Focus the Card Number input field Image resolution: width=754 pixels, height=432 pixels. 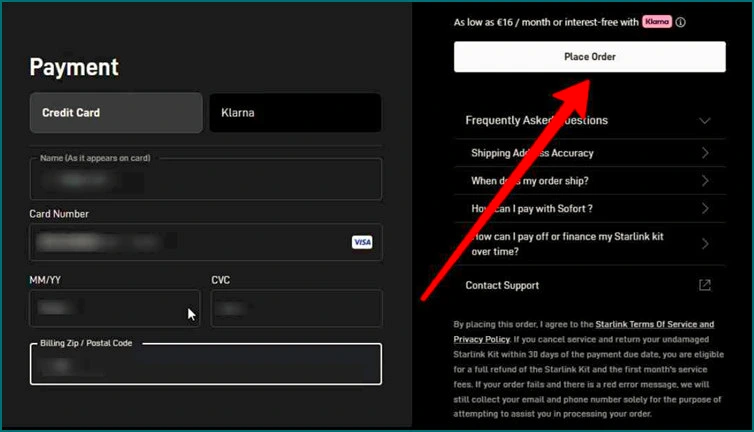[x=206, y=242]
